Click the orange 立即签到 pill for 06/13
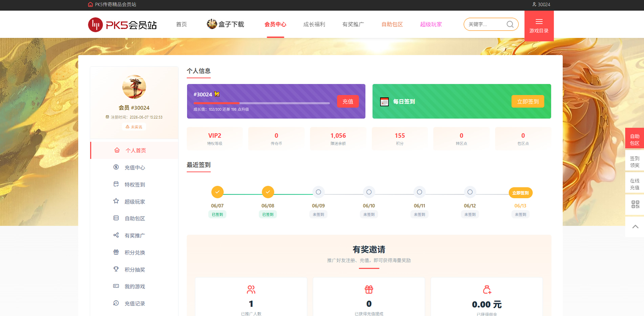 520,193
